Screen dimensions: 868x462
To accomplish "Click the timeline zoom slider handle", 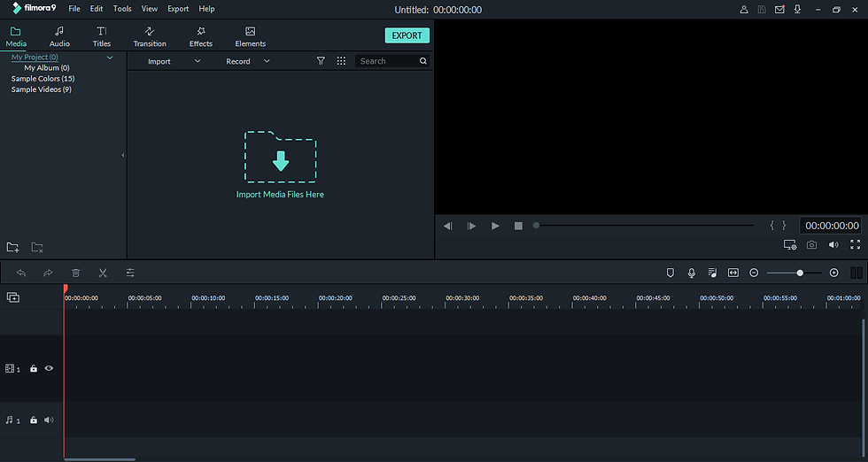I will click(x=800, y=273).
